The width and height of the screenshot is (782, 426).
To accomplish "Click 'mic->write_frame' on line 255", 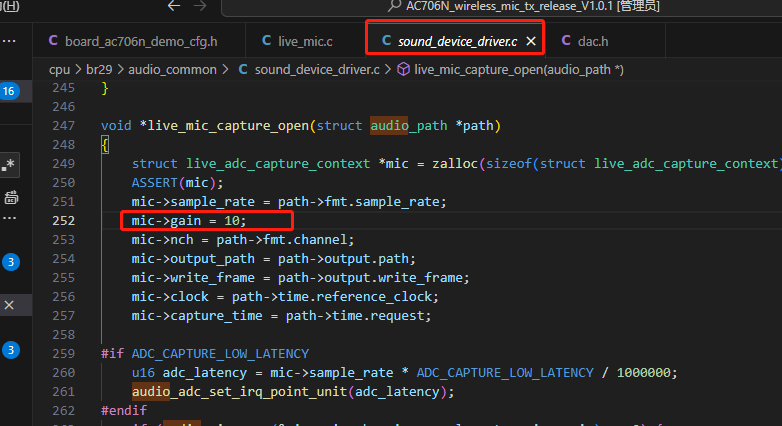I will point(193,278).
